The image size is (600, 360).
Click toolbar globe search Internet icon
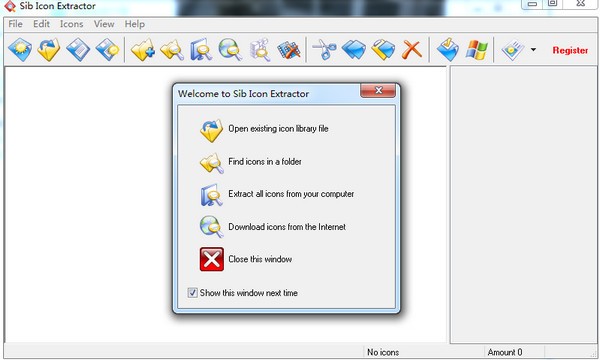pos(230,50)
